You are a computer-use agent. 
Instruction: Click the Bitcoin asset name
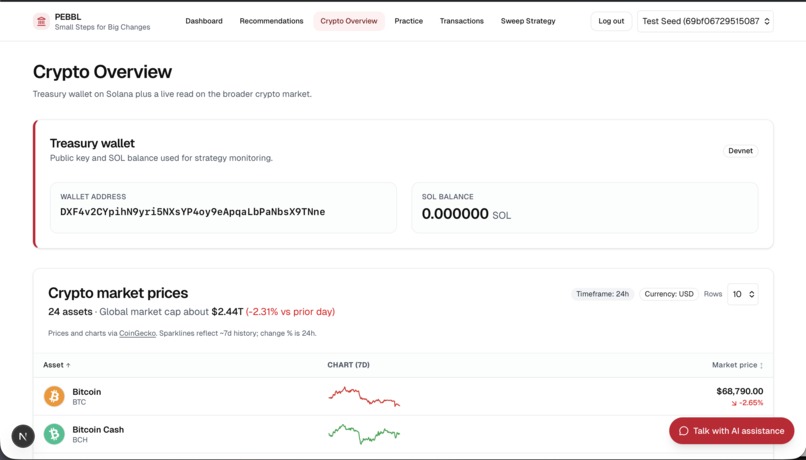pos(86,392)
